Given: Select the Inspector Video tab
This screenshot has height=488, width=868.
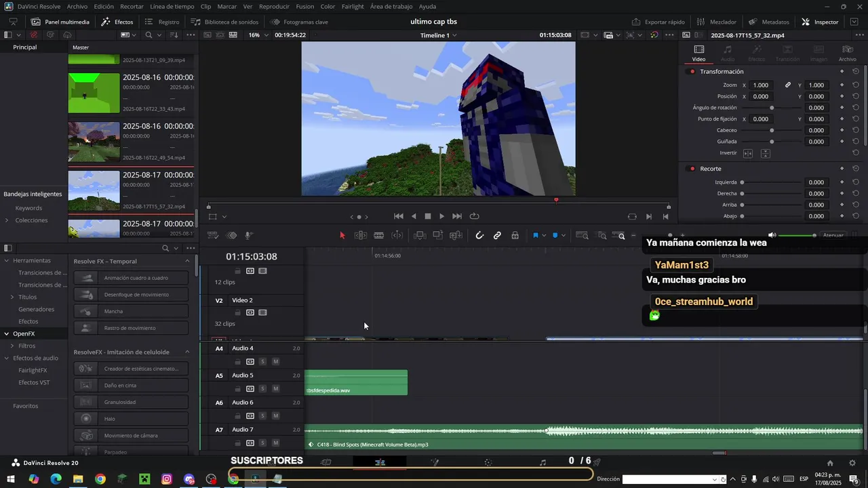Looking at the screenshot, I should point(698,53).
